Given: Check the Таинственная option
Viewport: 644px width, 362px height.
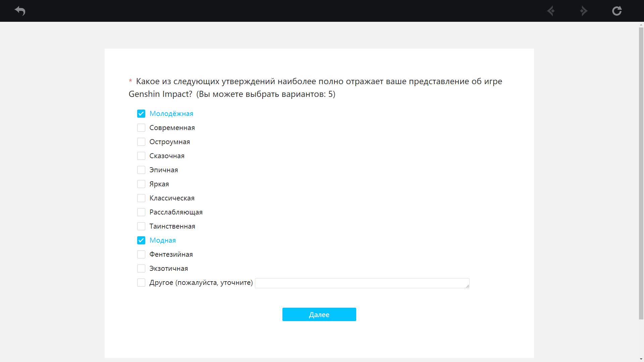Looking at the screenshot, I should (x=141, y=226).
